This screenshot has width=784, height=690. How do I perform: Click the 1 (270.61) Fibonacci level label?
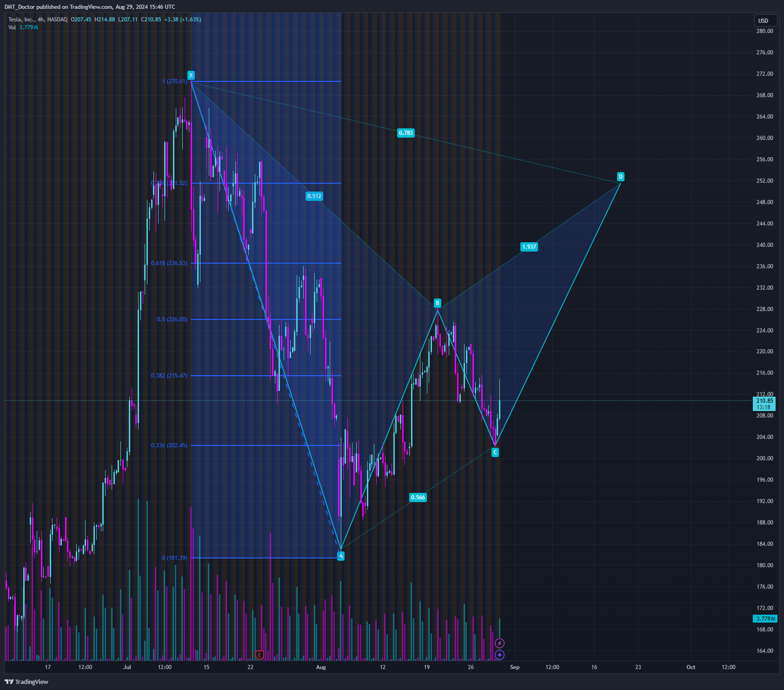point(175,81)
